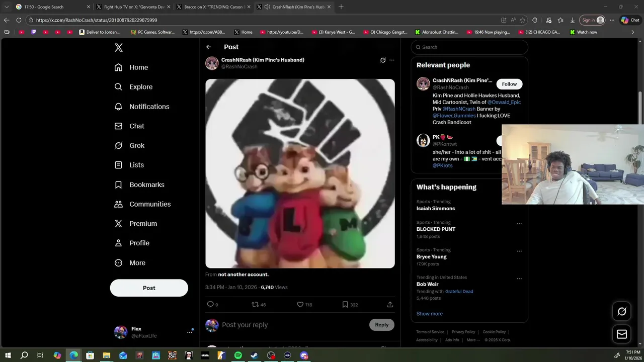The height and width of the screenshot is (362, 644).
Task: Reload the page
Action: pyautogui.click(x=19, y=20)
